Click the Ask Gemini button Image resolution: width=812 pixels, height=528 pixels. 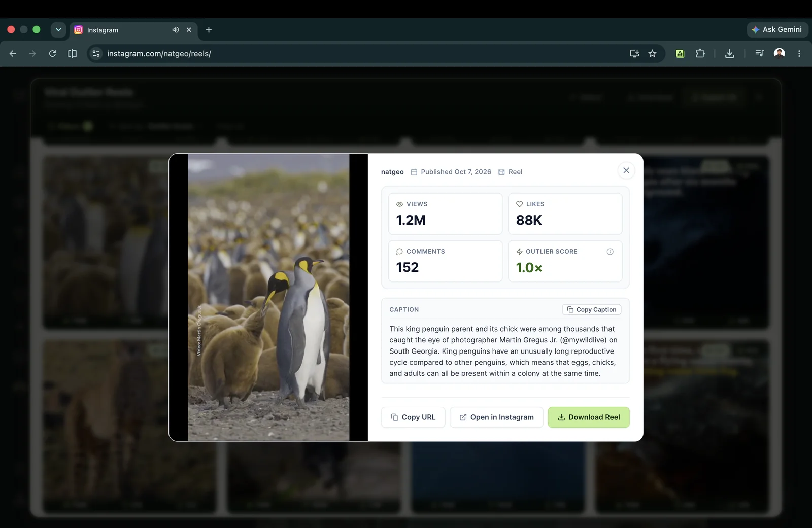pyautogui.click(x=777, y=29)
